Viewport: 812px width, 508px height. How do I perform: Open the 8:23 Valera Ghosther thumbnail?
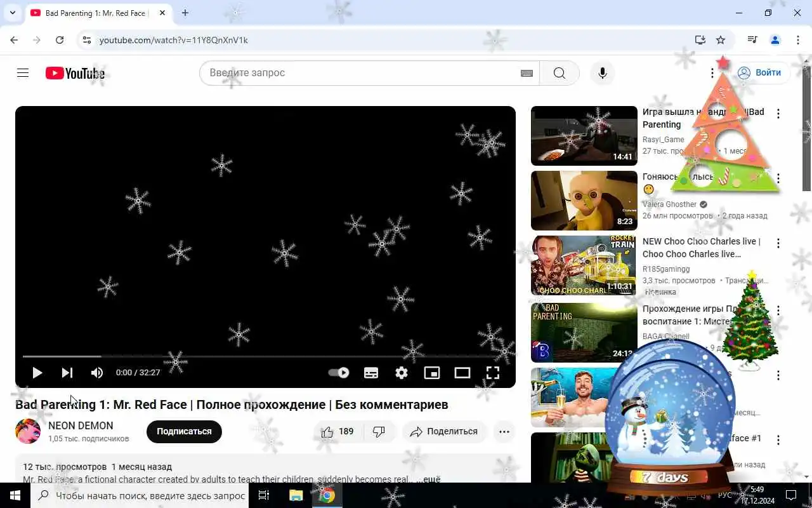click(x=584, y=201)
